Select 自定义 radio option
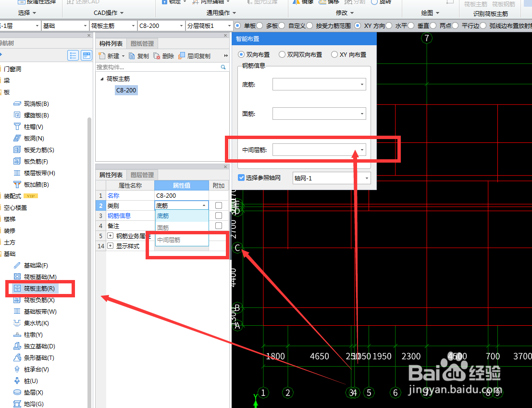 [282, 26]
